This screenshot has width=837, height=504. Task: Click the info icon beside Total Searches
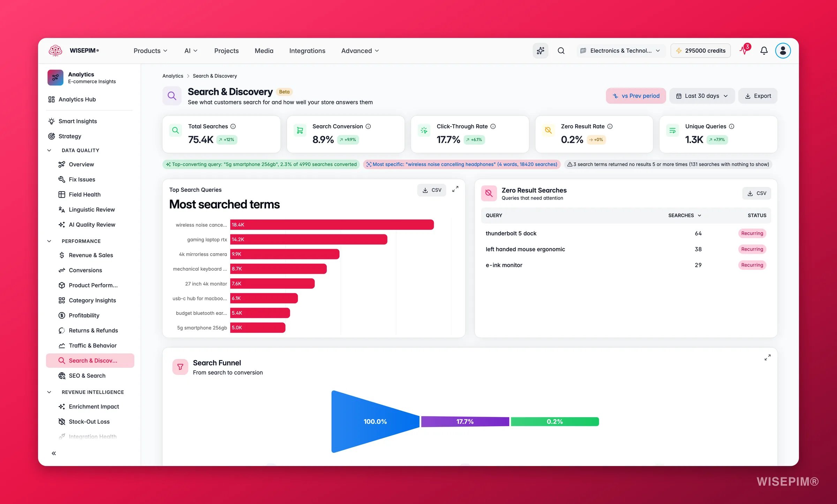[233, 126]
